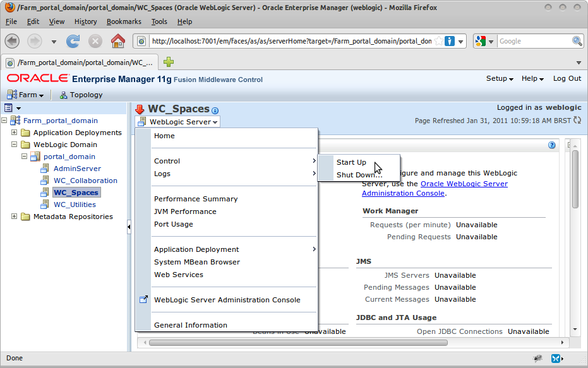Expand the Application Deployments tree node
Screen dimensions: 588x368
click(x=15, y=133)
